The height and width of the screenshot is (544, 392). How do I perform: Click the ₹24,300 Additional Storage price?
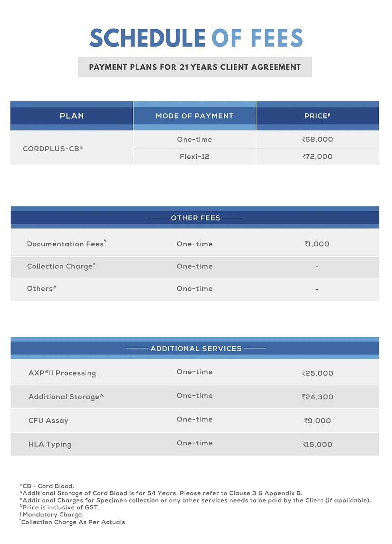(318, 397)
